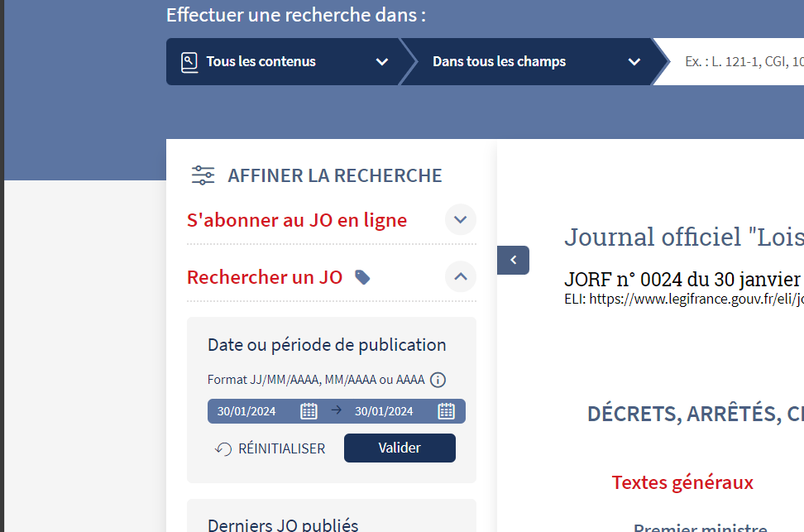Click the end date field 30/01/2024
The height and width of the screenshot is (532, 804).
coord(384,411)
